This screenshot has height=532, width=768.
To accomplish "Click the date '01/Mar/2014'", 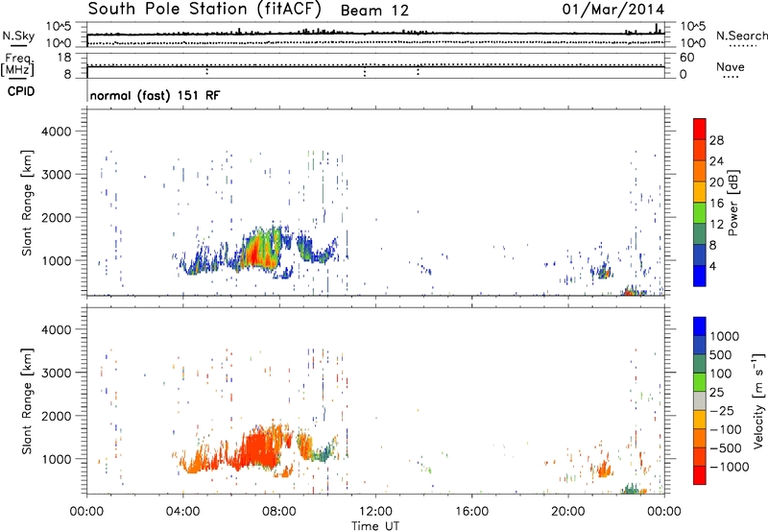I will click(613, 10).
